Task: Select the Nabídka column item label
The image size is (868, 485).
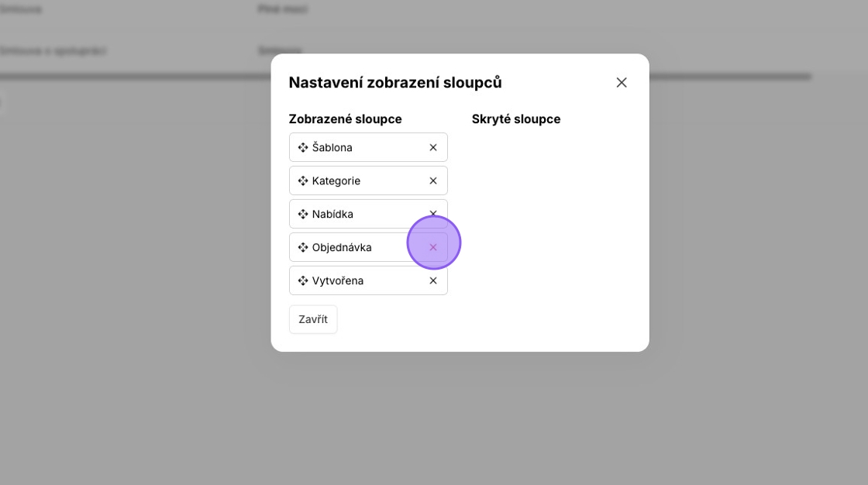Action: coord(332,214)
